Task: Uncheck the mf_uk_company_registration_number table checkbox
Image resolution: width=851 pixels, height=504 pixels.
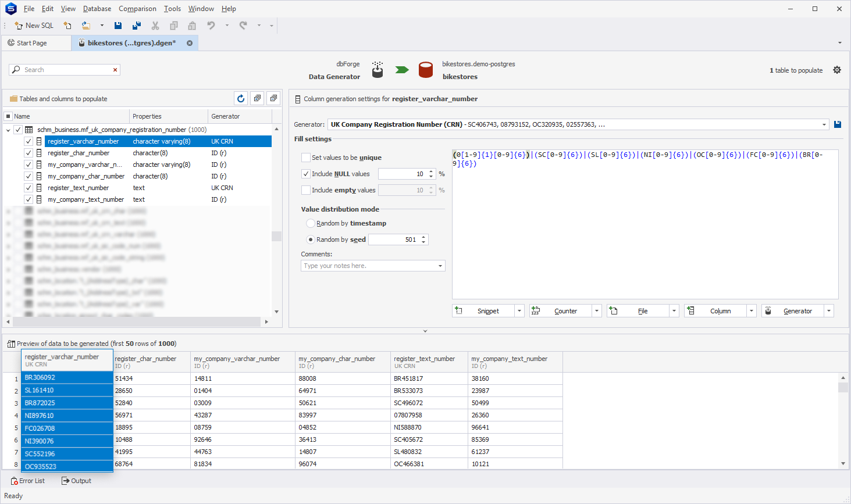Action: 18,130
